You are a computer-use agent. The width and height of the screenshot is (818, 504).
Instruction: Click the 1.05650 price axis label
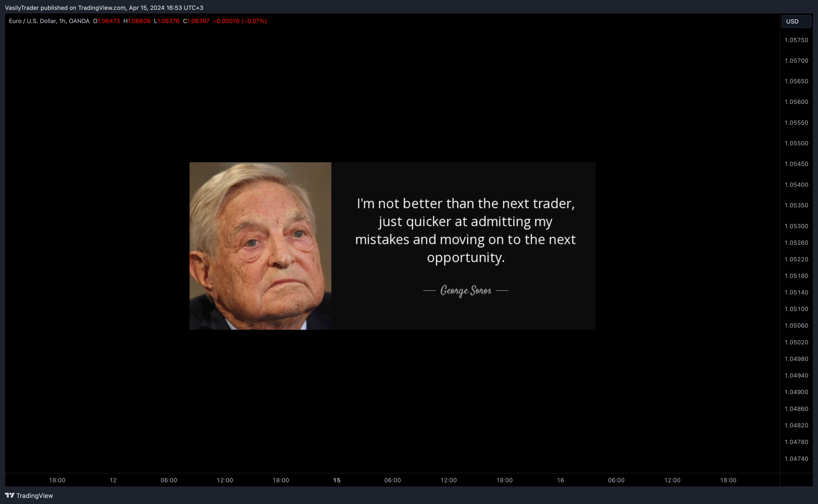point(796,81)
